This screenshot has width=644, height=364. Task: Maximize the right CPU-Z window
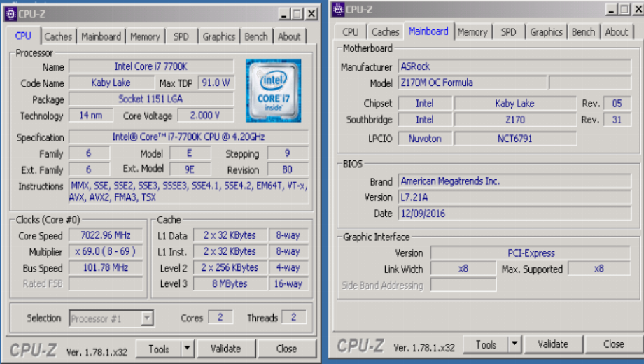(624, 9)
